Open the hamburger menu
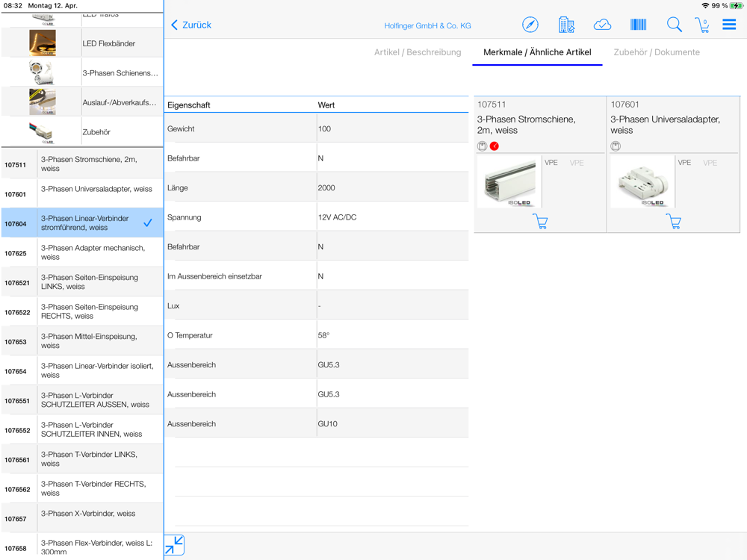The width and height of the screenshot is (747, 560). [729, 25]
